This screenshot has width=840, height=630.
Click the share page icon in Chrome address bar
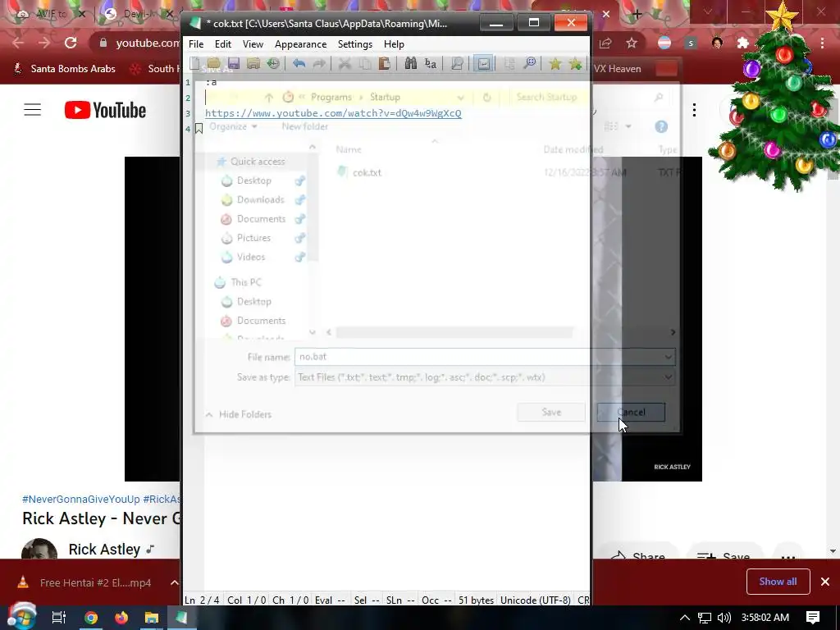605,43
